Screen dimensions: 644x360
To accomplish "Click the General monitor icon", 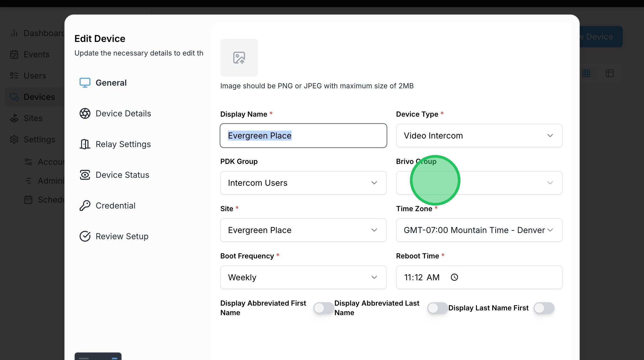I will coord(85,83).
